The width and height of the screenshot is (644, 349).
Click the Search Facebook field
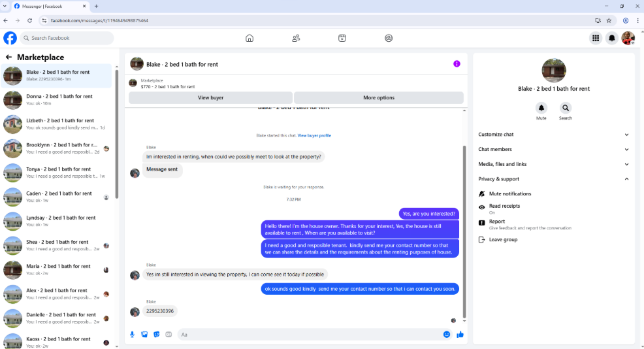(x=67, y=38)
